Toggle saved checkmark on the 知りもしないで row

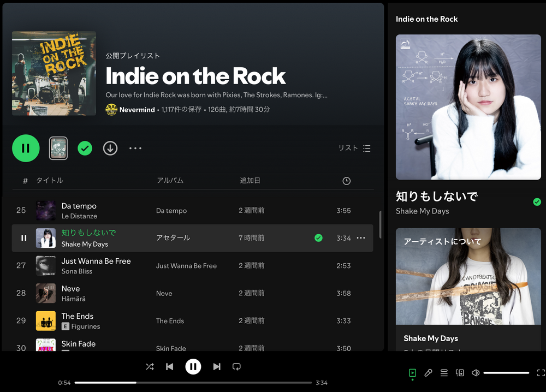(318, 238)
